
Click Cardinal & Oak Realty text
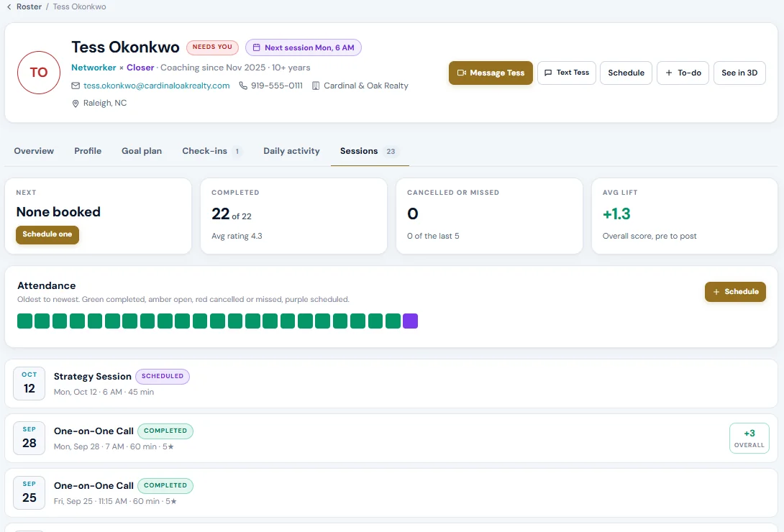tap(366, 86)
